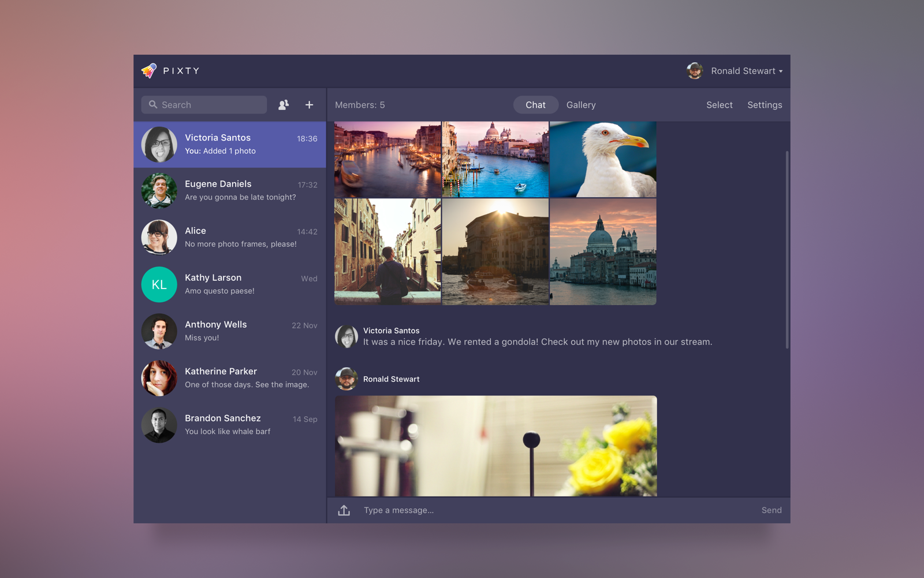Click the PIXTY wordmark text
Image resolution: width=924 pixels, height=578 pixels.
tap(181, 71)
